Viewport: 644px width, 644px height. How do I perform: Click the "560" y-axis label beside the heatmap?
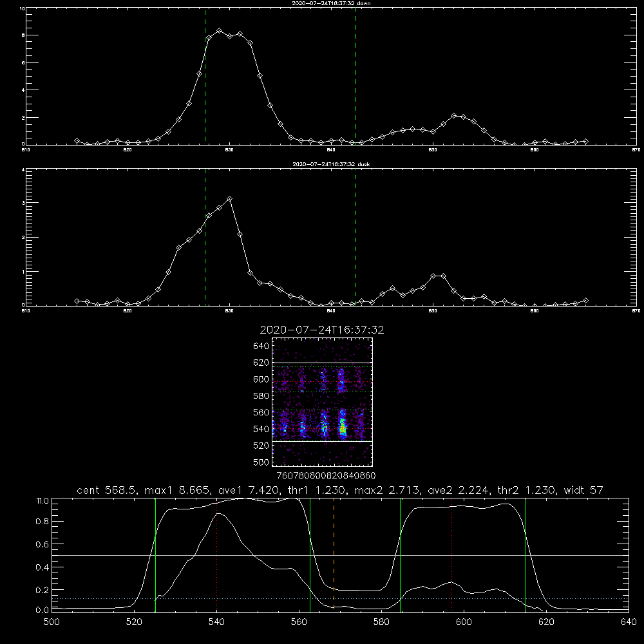point(261,412)
